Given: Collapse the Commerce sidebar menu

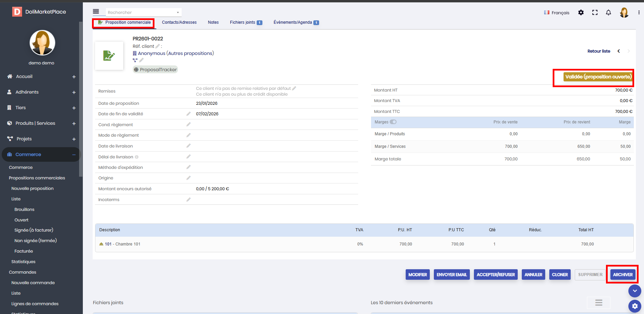Looking at the screenshot, I should click(x=74, y=155).
